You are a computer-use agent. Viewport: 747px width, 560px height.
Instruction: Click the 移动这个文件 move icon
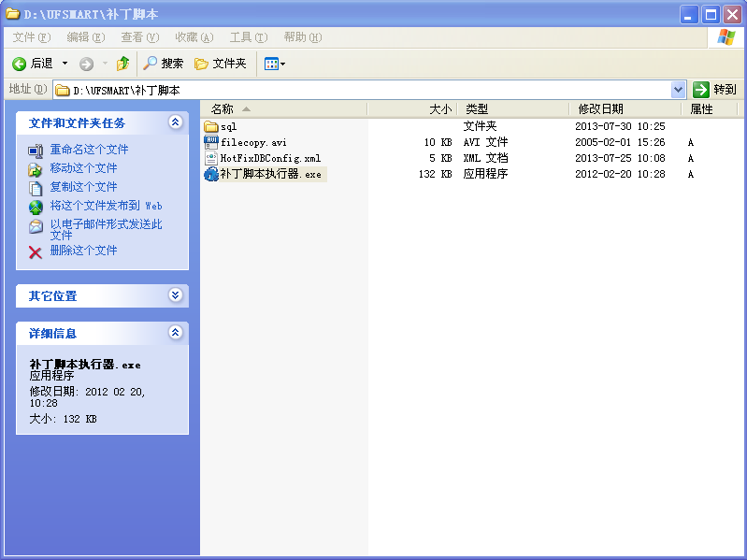point(36,169)
